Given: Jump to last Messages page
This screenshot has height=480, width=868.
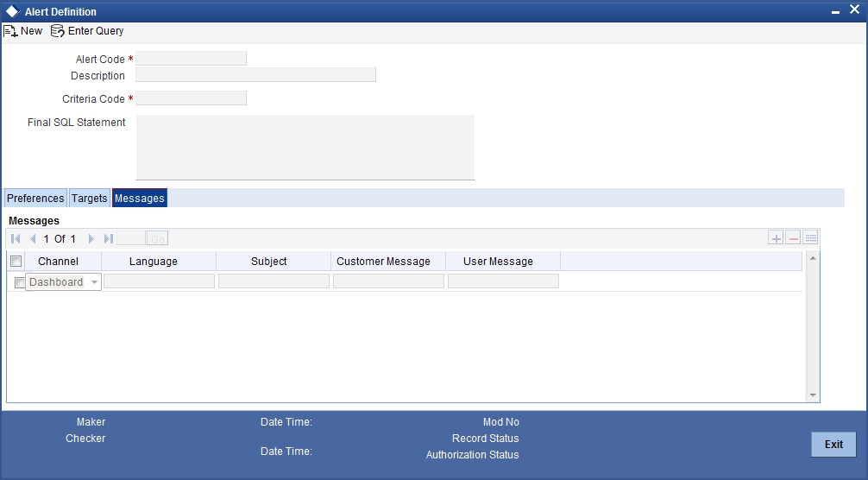Looking at the screenshot, I should pos(109,238).
